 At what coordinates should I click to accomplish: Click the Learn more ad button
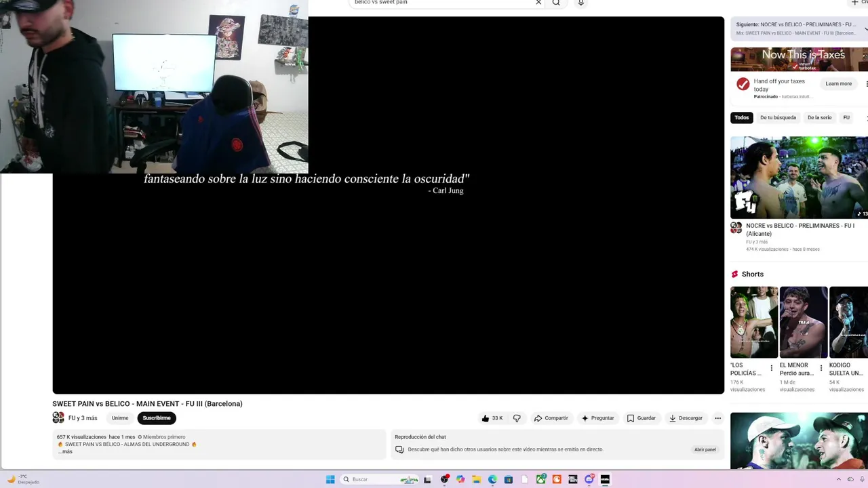pos(839,84)
